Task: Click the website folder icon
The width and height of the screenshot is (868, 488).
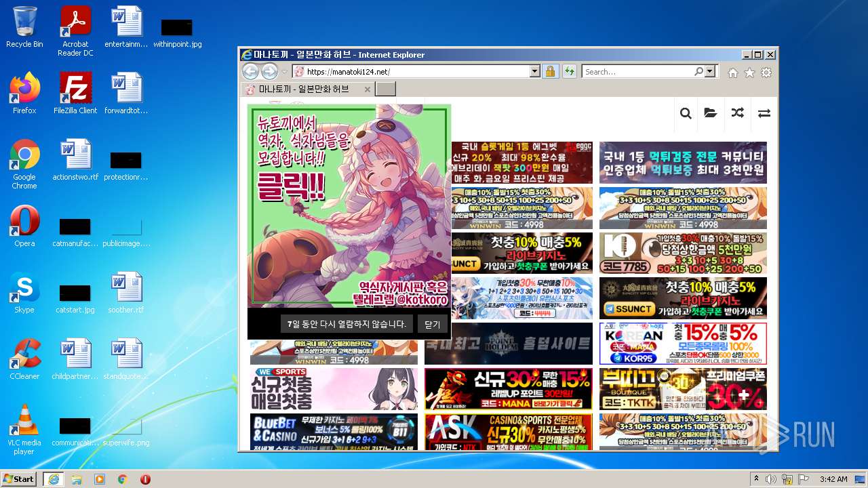Action: (x=710, y=113)
